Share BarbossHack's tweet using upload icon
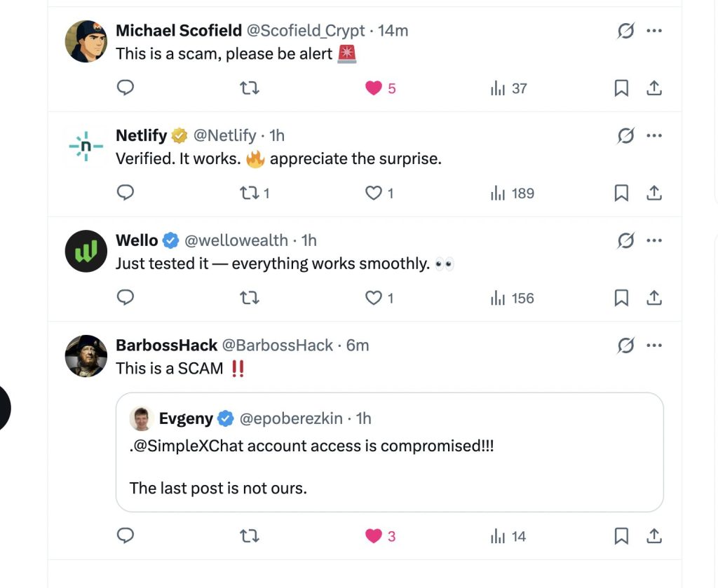Image resolution: width=718 pixels, height=588 pixels. point(653,535)
